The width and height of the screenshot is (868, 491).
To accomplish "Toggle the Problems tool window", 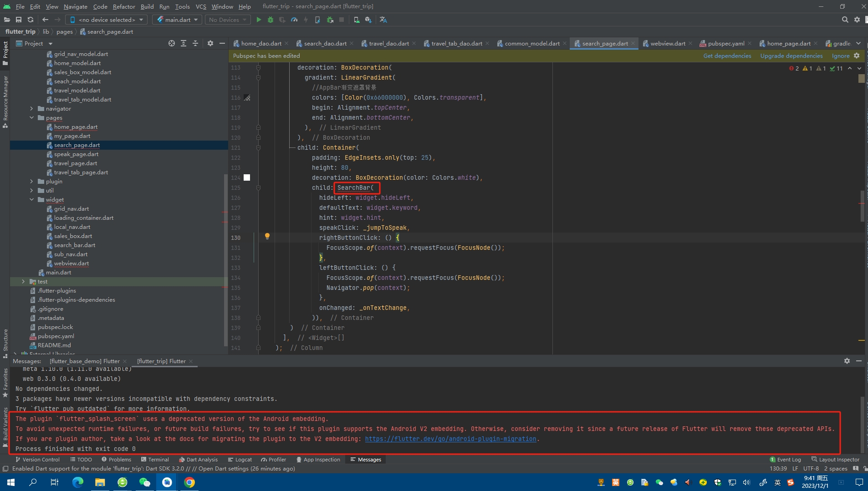I will click(x=116, y=460).
